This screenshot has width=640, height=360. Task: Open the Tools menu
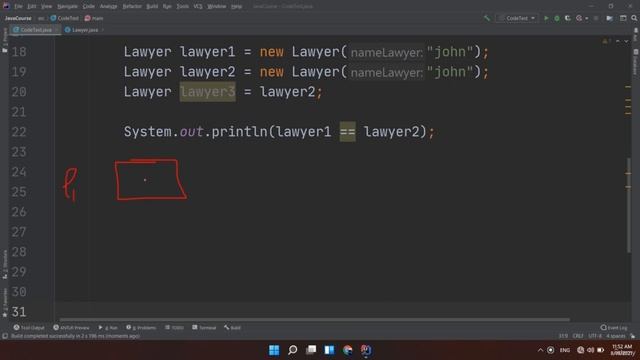182,6
